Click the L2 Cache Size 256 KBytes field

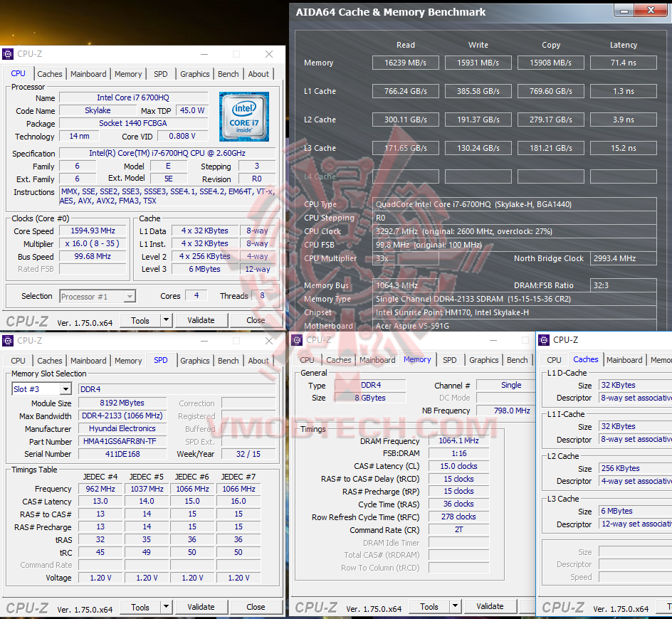click(x=635, y=468)
